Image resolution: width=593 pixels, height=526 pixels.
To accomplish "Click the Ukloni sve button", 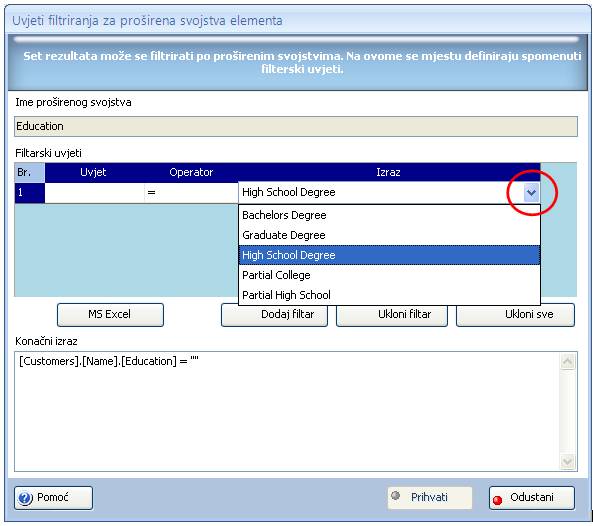I will point(515,315).
